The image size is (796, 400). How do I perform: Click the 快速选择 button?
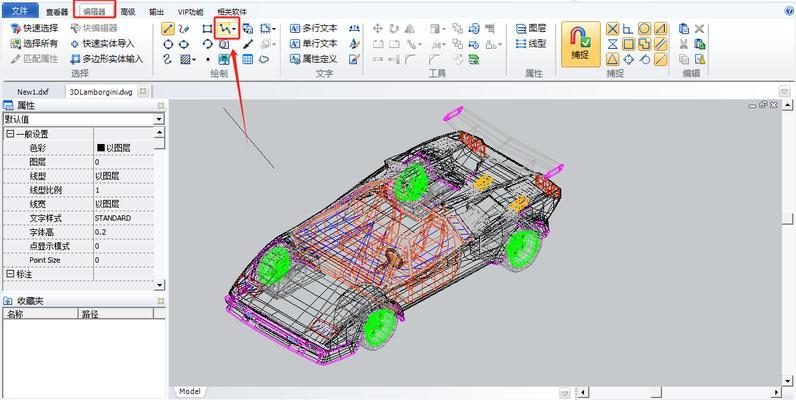click(x=35, y=28)
